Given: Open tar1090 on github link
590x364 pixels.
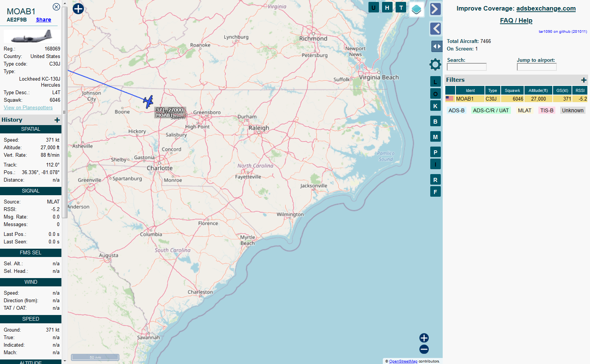Looking at the screenshot, I should (562, 31).
